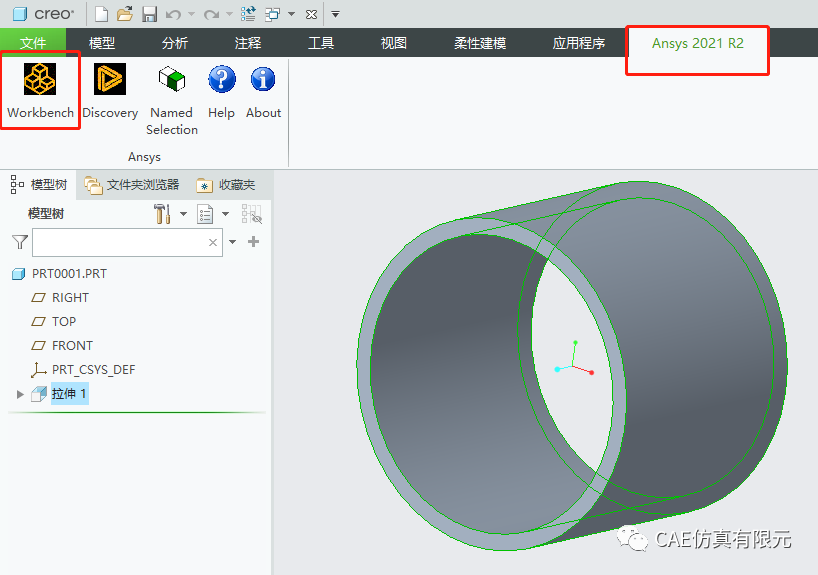The image size is (818, 575).
Task: Select the Ansys 2021 R2 tab
Action: 697,43
